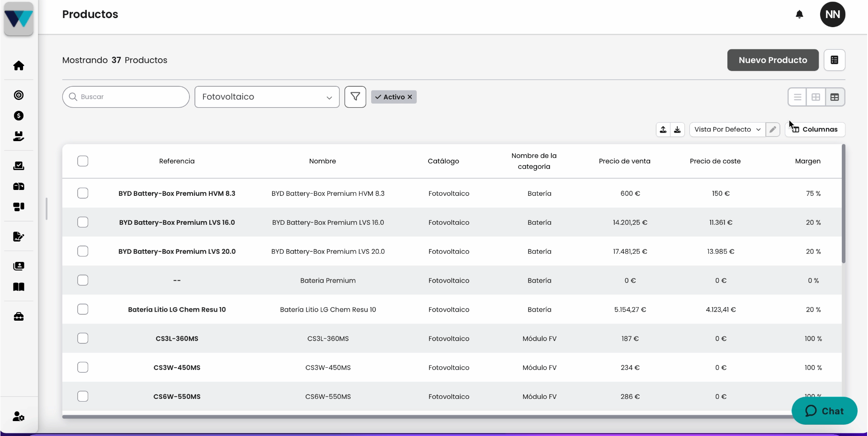The image size is (868, 436).
Task: Open Batería Litio LG Chem Resu 10 reference
Action: (177, 309)
